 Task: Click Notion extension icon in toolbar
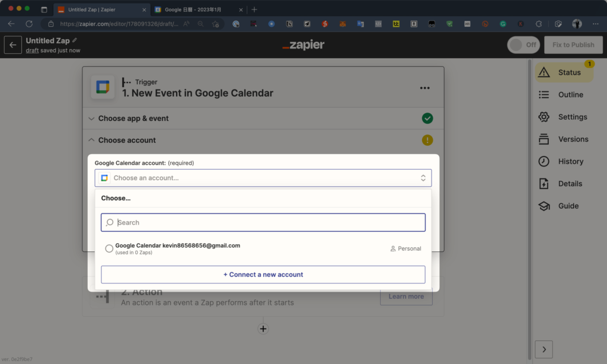pos(289,24)
